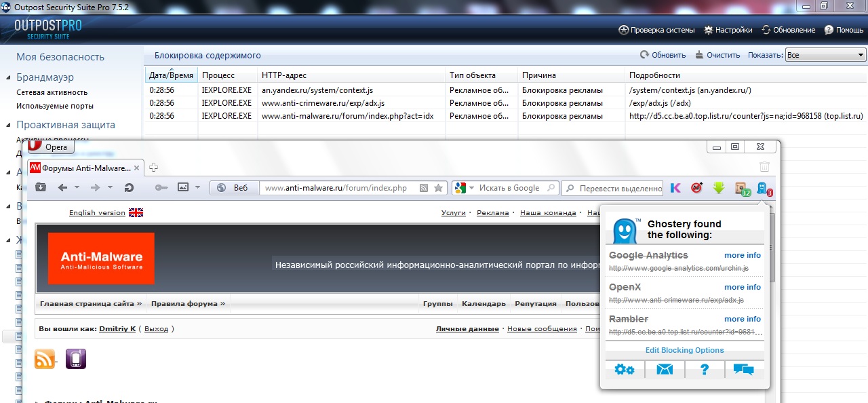Open the Google search engine dropdown

(463, 188)
